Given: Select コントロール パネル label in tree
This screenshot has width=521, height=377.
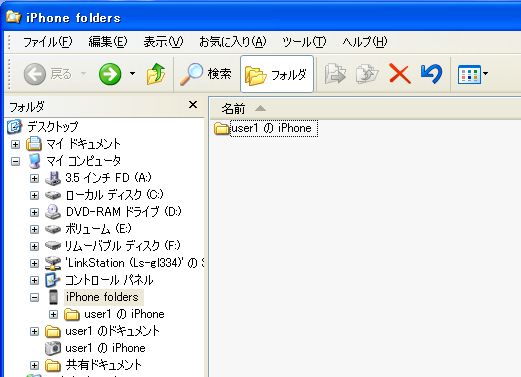Looking at the screenshot, I should [x=109, y=280].
